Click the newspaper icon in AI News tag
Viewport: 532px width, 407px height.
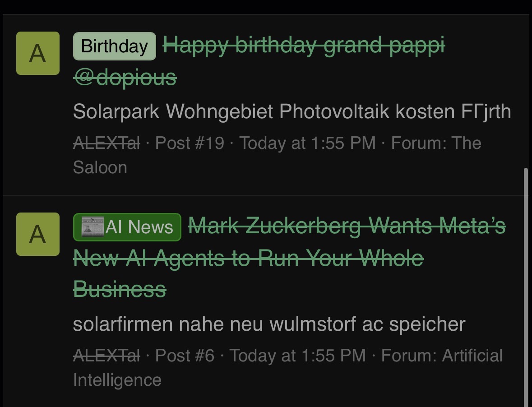click(x=93, y=227)
